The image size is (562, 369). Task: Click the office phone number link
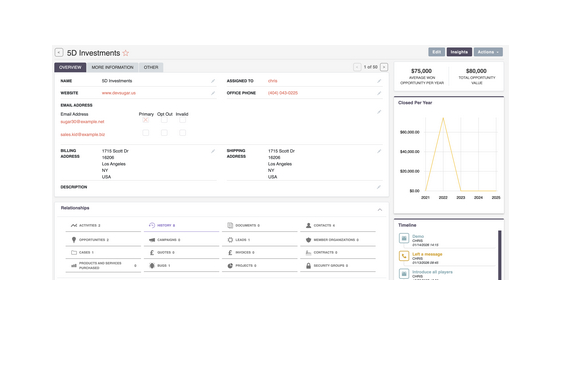283,93
